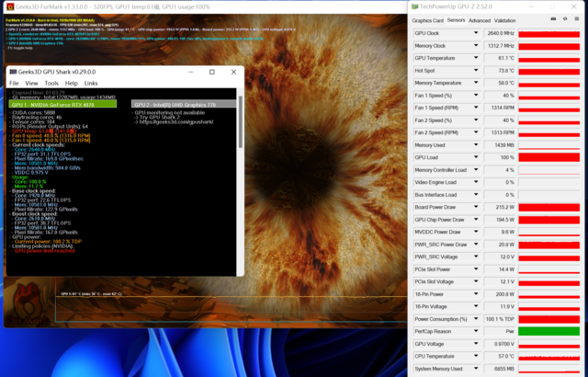Expand the GPU Clock sensor dropdown
The image size is (588, 377).
pos(476,32)
